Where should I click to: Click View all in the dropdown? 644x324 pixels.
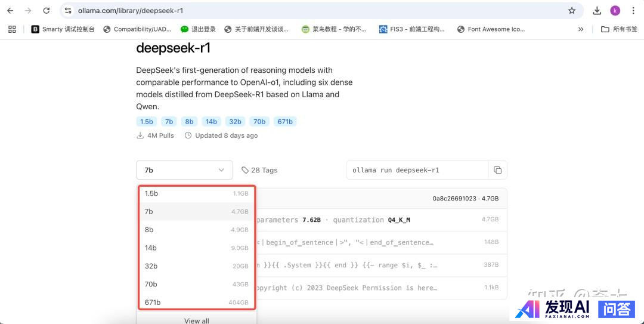(196, 320)
